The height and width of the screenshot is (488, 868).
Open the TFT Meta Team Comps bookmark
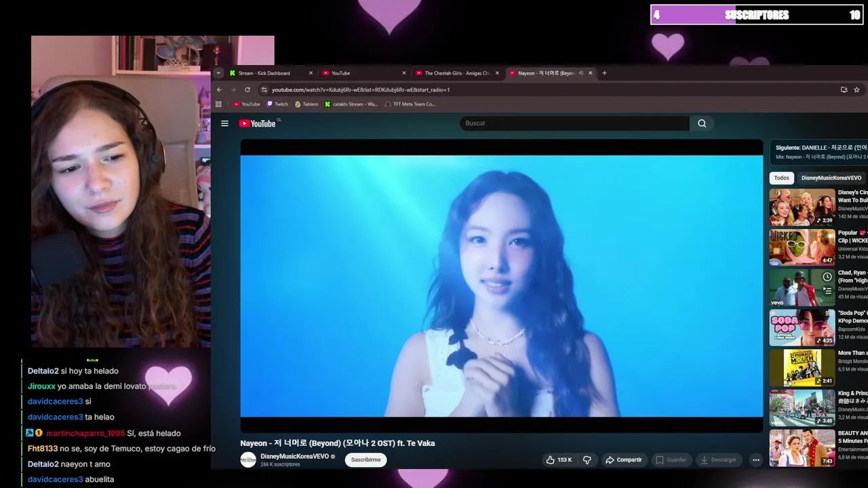[410, 104]
